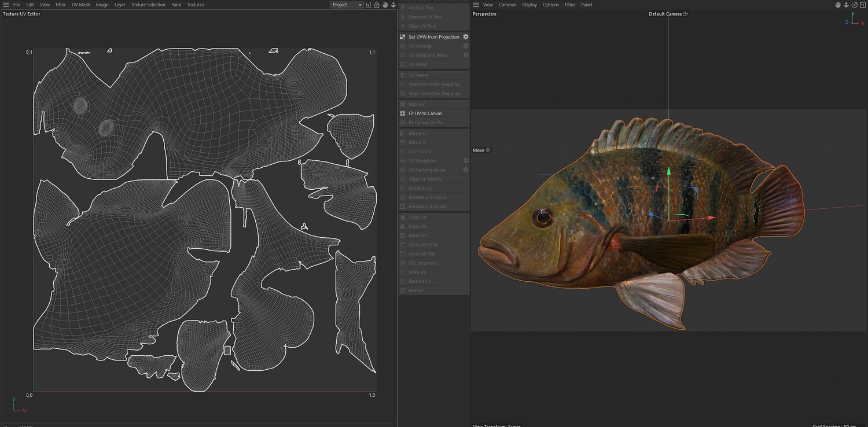This screenshot has height=427, width=868.
Task: Click the Default Camera label
Action: coord(665,14)
